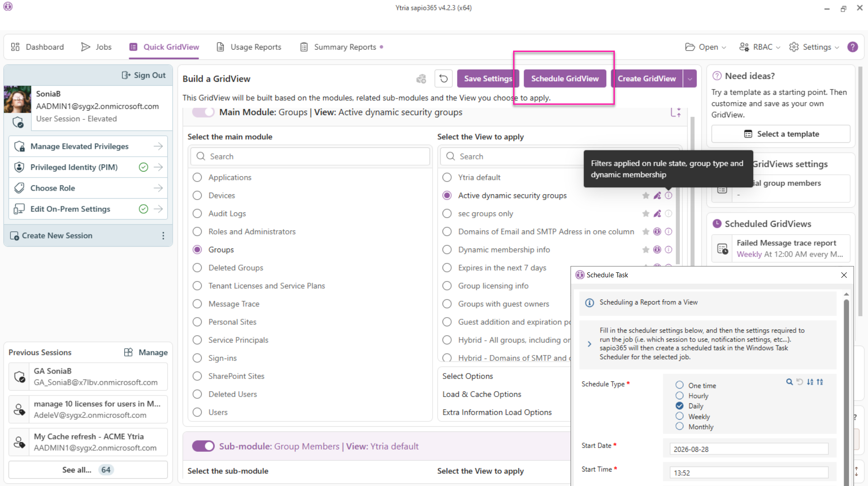The height and width of the screenshot is (486, 868).
Task: Expand the Settings dropdown
Action: pyautogui.click(x=814, y=47)
